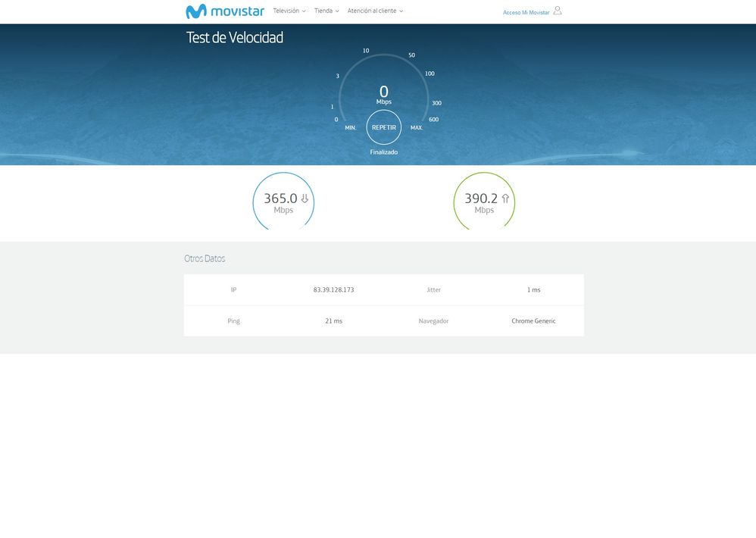Click the IP value 83.39.128.173
Image resolution: width=756 pixels, height=538 pixels.
pos(334,289)
